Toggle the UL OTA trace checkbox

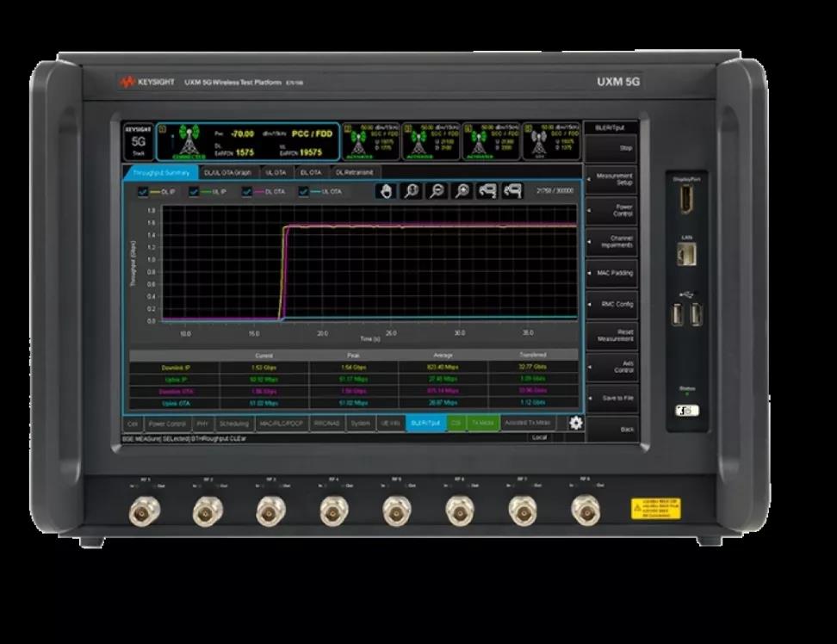click(x=303, y=191)
